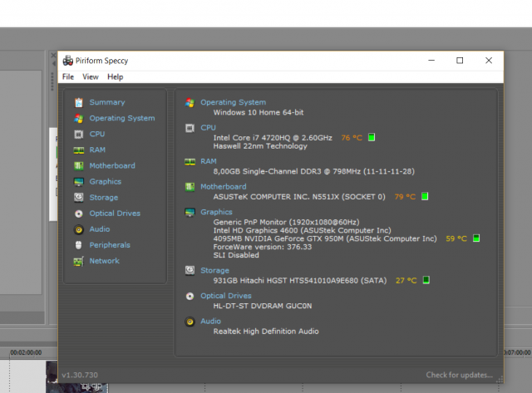
Task: Click the 76 °C CPU temperature value
Action: click(352, 138)
